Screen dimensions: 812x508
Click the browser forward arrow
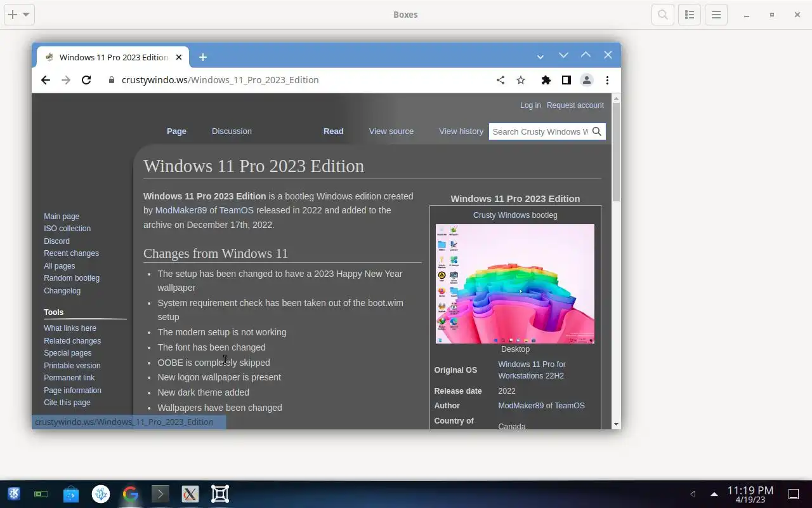tap(66, 80)
